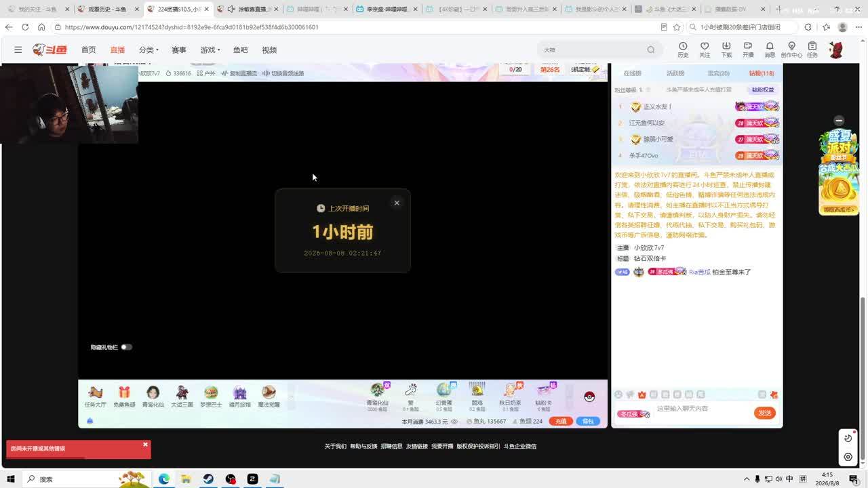Open 视频 videos in navigation

[x=269, y=49]
